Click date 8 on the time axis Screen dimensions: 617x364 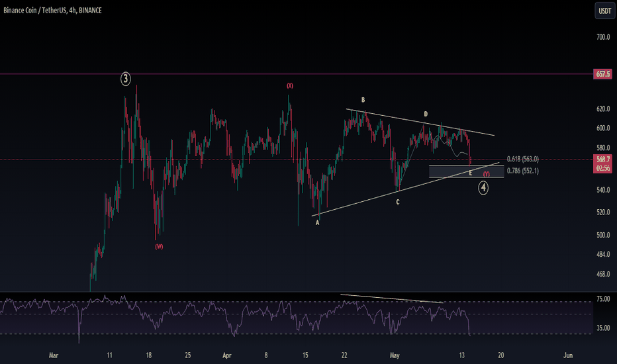(266, 355)
